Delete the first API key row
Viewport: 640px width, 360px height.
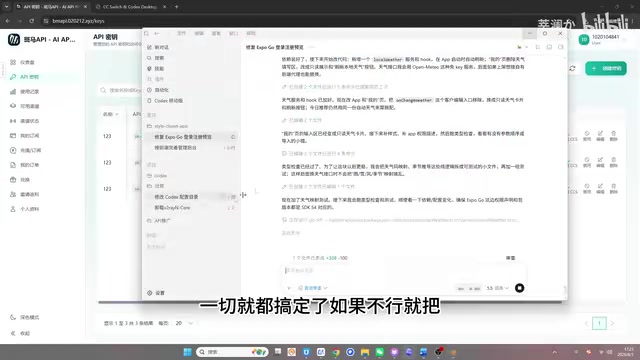[x=613, y=136]
